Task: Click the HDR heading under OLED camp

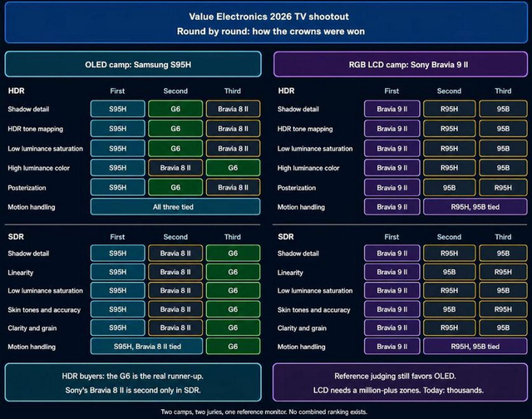Action: pyautogui.click(x=17, y=91)
